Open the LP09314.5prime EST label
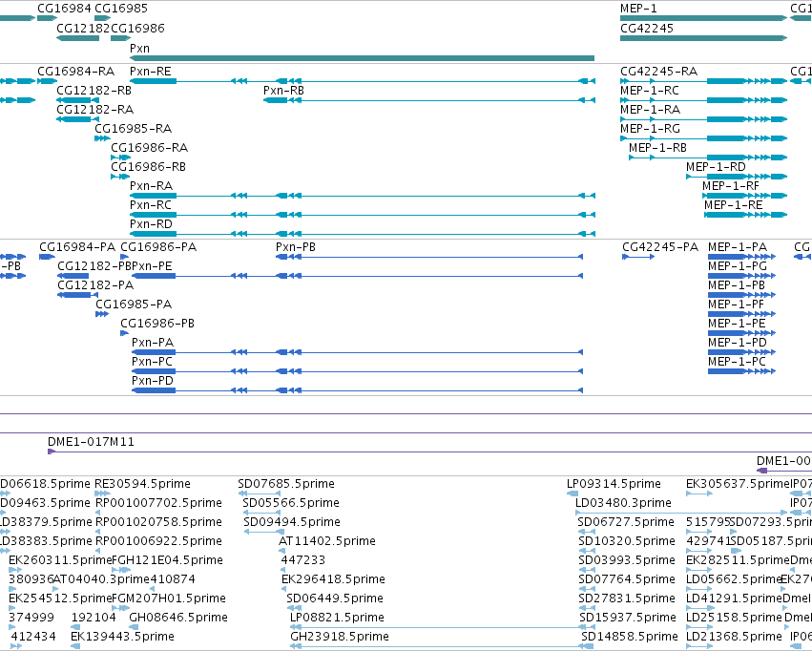 pos(614,484)
